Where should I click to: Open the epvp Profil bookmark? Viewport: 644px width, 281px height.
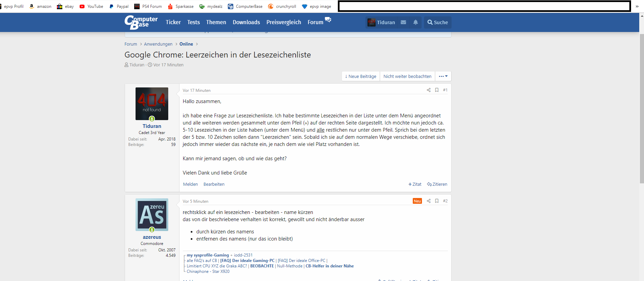(x=12, y=6)
